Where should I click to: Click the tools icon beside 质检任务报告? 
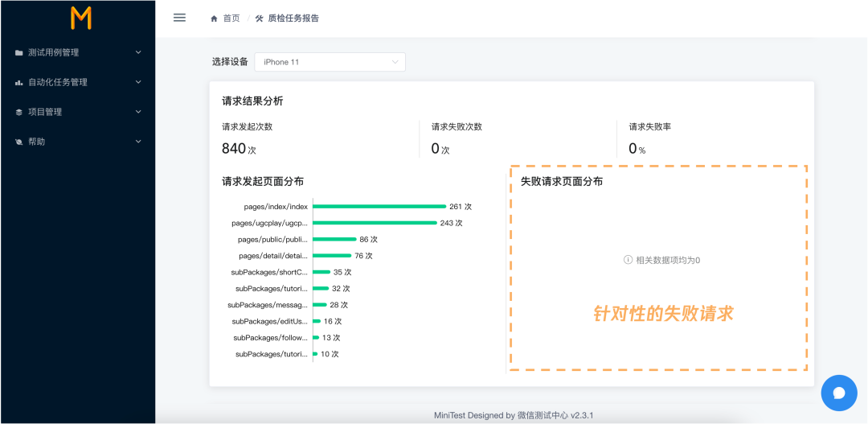[x=259, y=19]
